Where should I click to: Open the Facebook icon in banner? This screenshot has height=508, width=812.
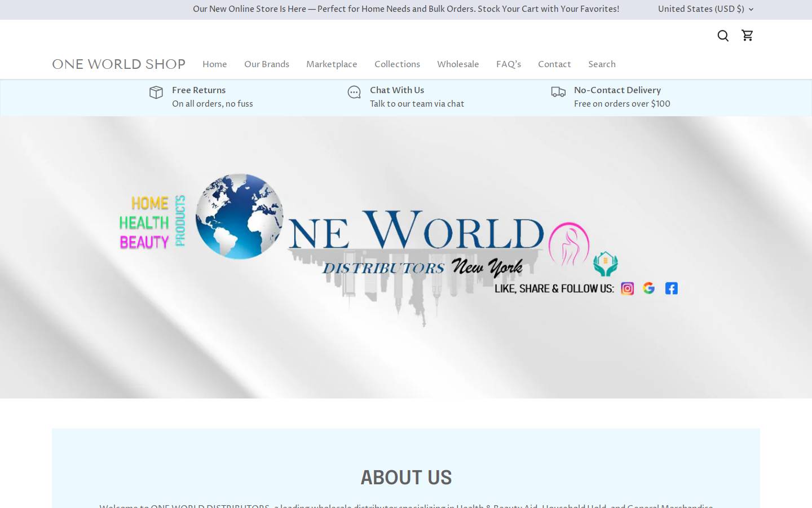coord(672,288)
